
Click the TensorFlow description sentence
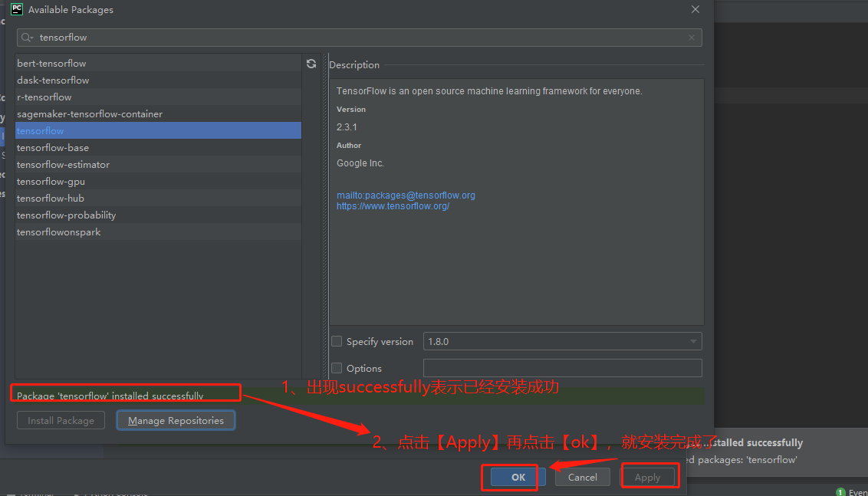pos(489,90)
